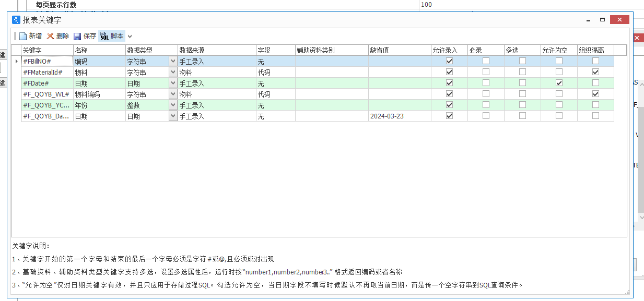Viewport: 644px width, 301px height.
Task: Uncheck 允许为空 for the #FDate# row
Action: 559,83
